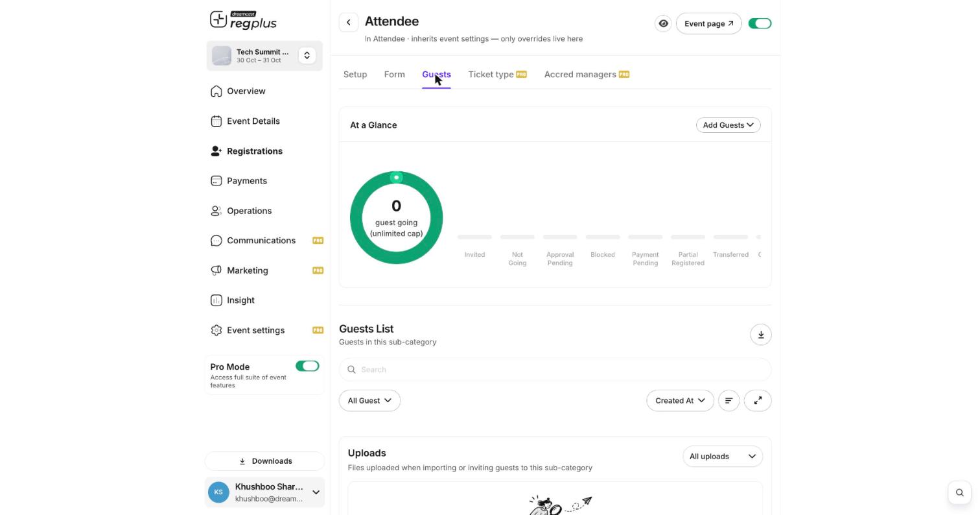
Task: Click the regplus logo
Action: [x=243, y=20]
